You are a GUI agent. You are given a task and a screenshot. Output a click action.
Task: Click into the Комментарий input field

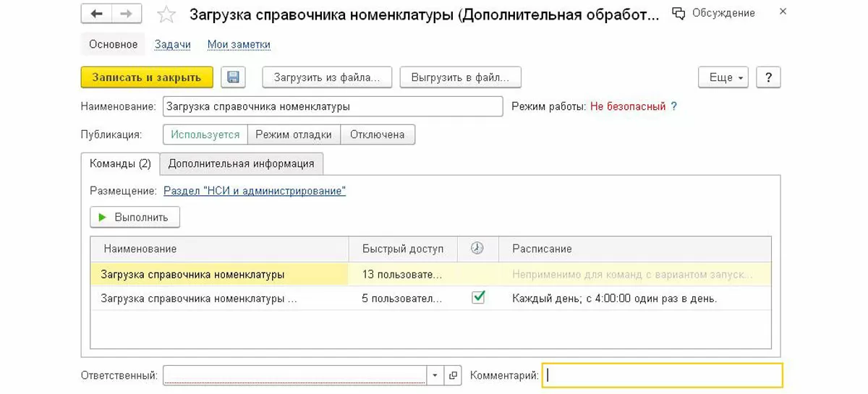662,375
